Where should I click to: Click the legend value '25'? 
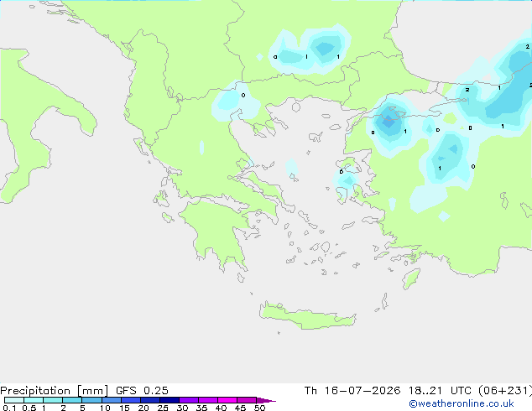tap(163, 408)
